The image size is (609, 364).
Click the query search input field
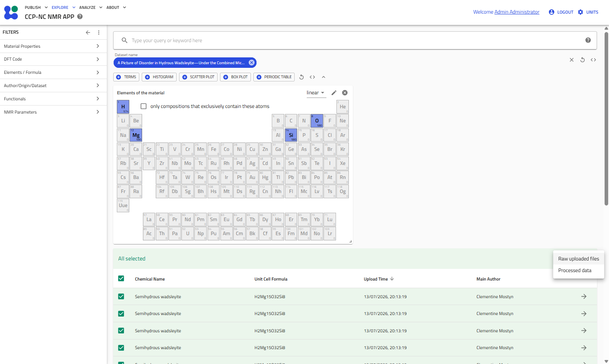click(x=355, y=41)
